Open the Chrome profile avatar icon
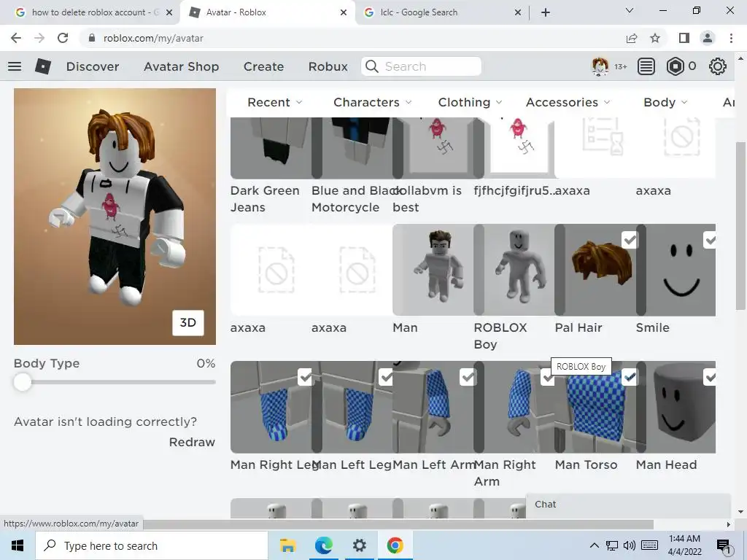 tap(708, 38)
